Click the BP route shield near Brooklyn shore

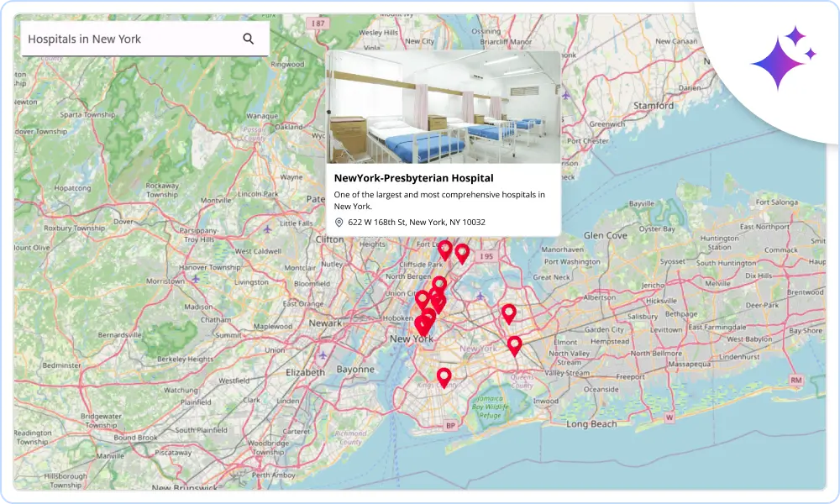(450, 426)
